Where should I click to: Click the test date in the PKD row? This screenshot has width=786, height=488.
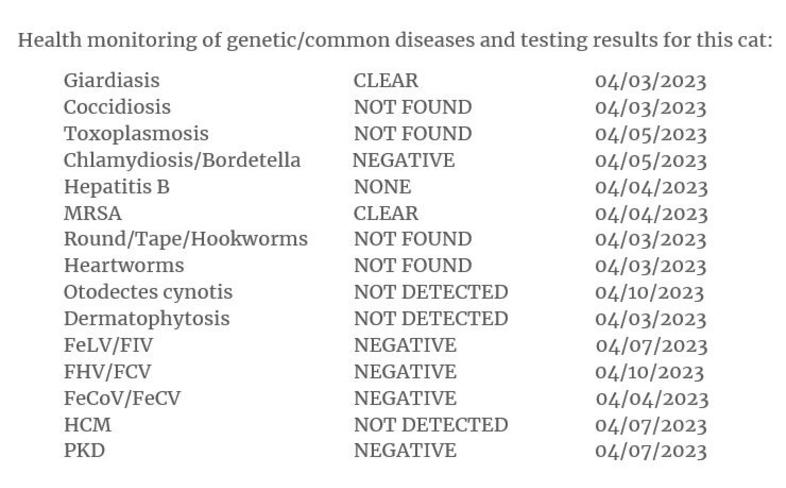(650, 452)
